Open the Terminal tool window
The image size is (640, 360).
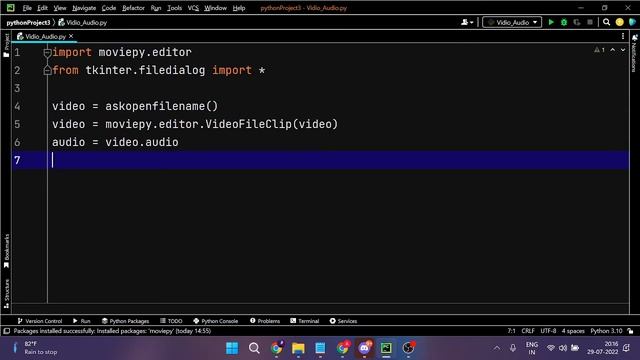[x=304, y=321]
